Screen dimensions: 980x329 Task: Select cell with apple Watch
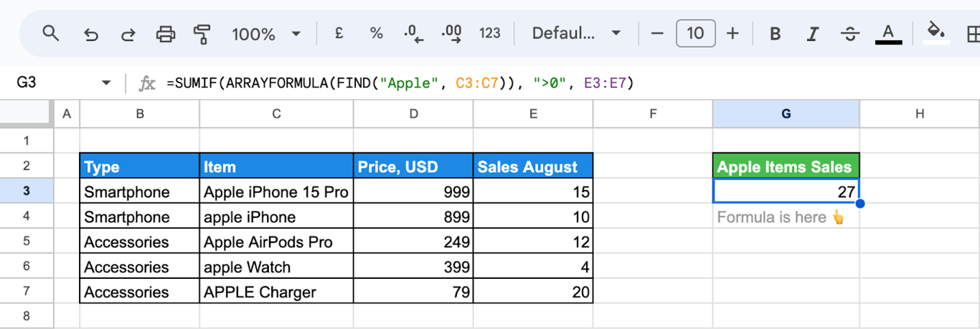[276, 267]
